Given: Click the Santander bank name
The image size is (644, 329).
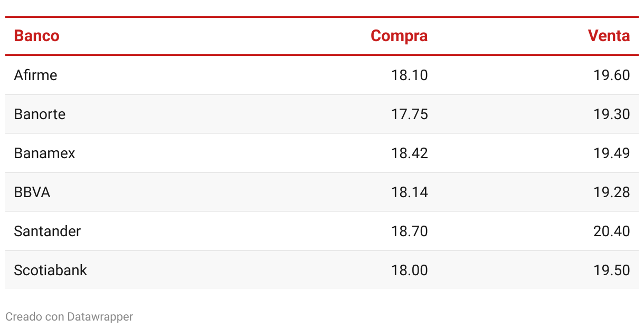Looking at the screenshot, I should pos(48,231).
